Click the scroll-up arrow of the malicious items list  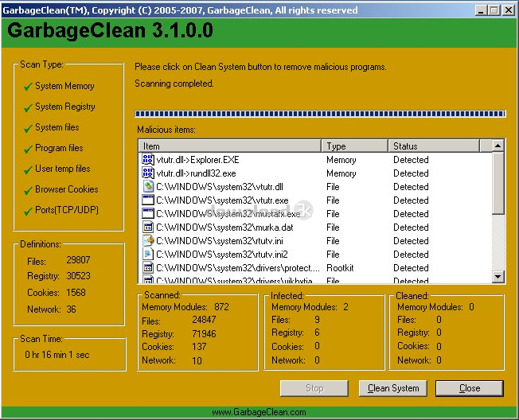pos(498,146)
